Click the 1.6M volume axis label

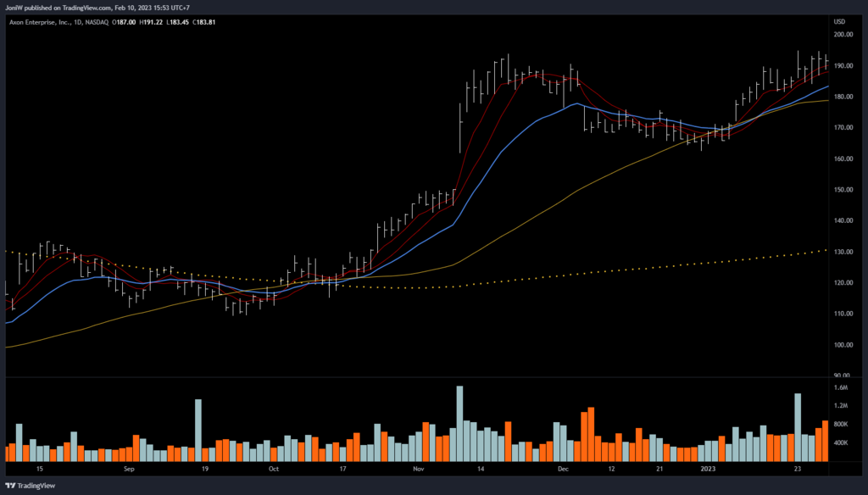[x=841, y=387]
